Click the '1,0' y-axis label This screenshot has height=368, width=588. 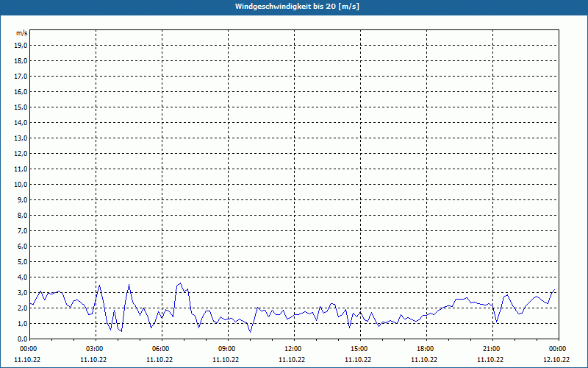24,324
